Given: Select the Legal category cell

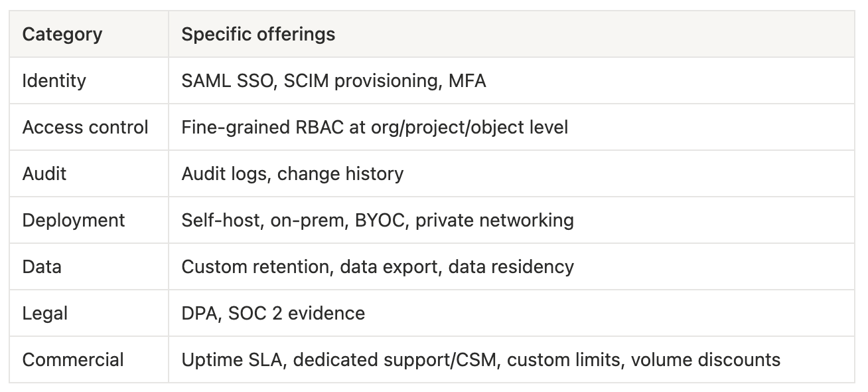Looking at the screenshot, I should (x=89, y=313).
